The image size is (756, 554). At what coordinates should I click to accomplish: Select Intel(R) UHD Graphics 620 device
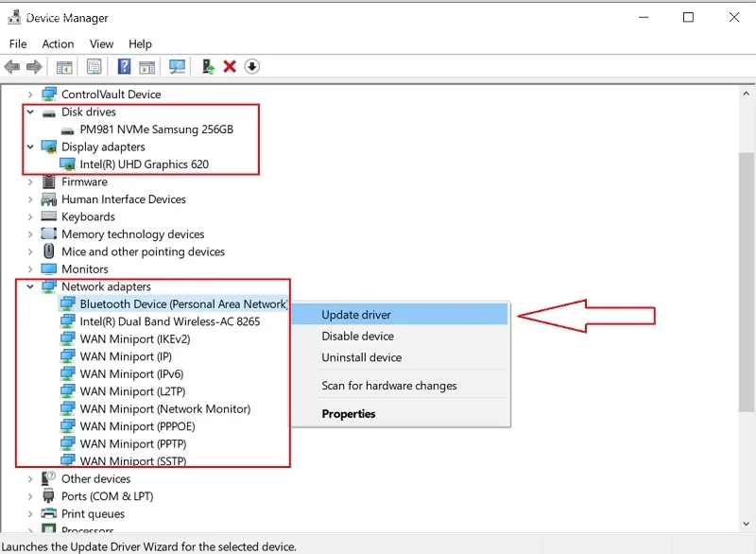144,164
